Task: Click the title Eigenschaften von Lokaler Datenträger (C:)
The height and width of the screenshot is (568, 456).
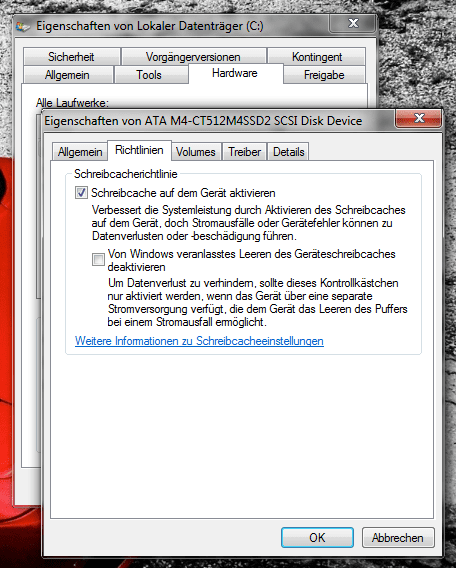Action: [x=150, y=26]
